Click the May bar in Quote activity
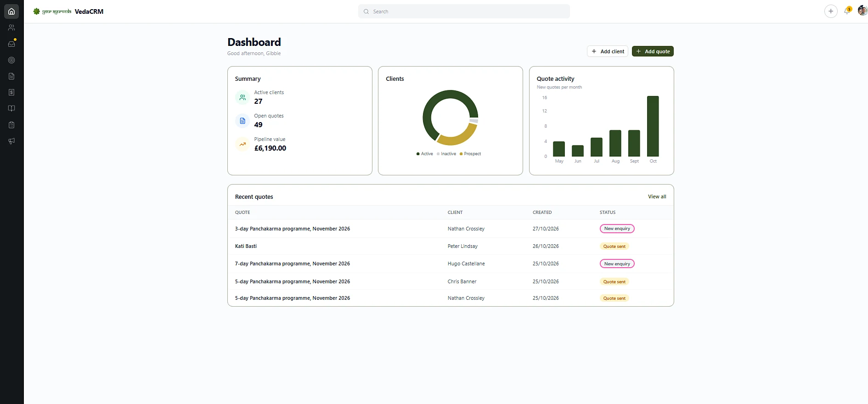 pyautogui.click(x=559, y=149)
